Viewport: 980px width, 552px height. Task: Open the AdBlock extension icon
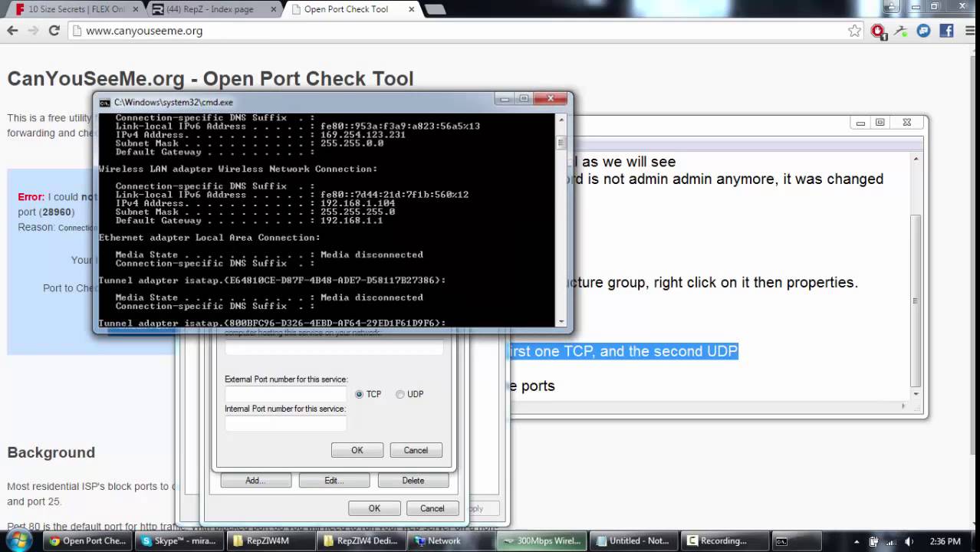(879, 31)
